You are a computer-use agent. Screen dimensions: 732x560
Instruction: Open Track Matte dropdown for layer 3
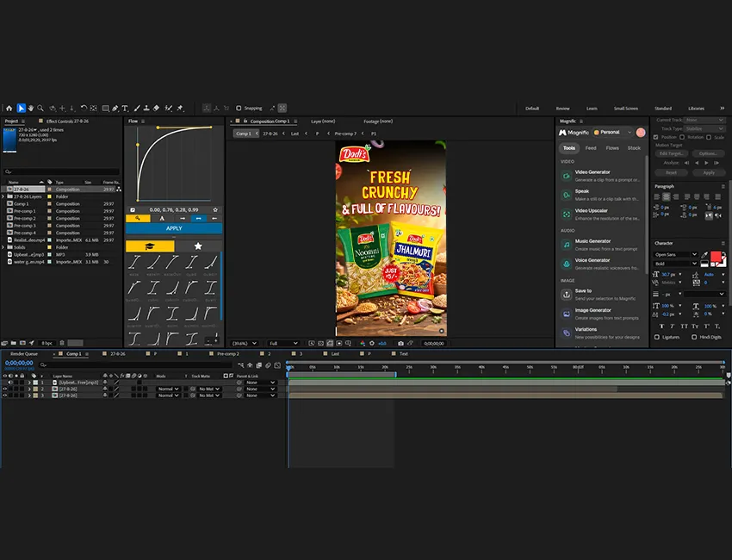(208, 395)
